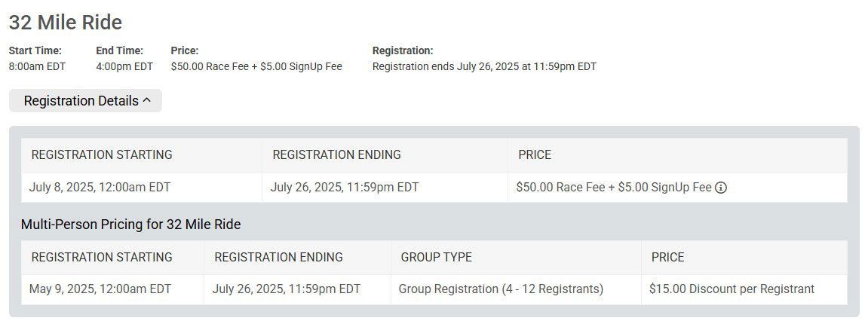Click the Start Time label
The width and height of the screenshot is (868, 330).
35,50
